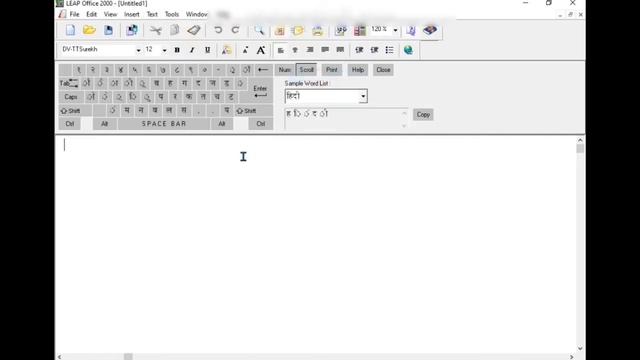The height and width of the screenshot is (360, 640).
Task: Open the Tools menu
Action: (172, 14)
